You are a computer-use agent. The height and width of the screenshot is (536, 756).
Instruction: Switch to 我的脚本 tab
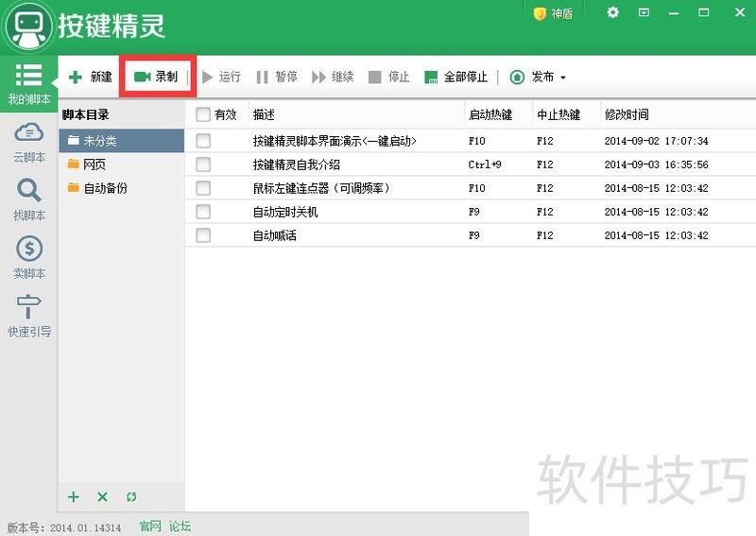click(x=28, y=83)
